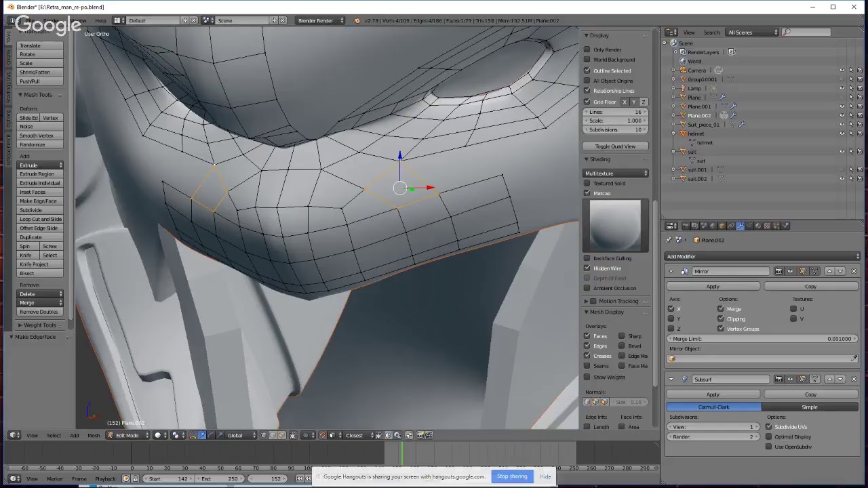
Task: Open the Edit Mode selector dropdown
Action: 129,435
